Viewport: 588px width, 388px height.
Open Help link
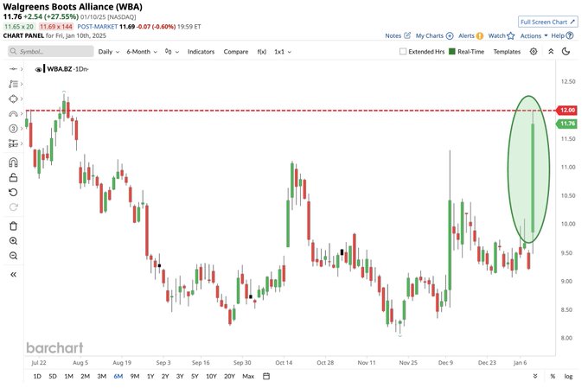562,35
